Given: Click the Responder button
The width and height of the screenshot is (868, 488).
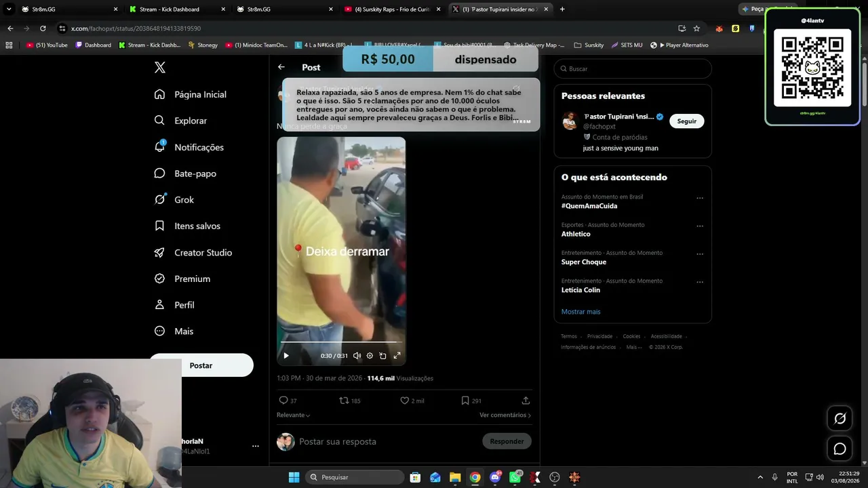Looking at the screenshot, I should tap(507, 441).
